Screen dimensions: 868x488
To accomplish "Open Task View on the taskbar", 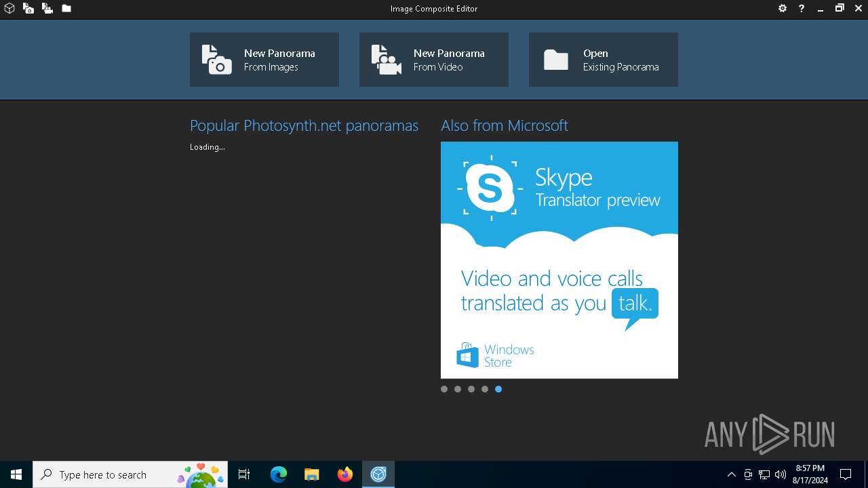I will (244, 474).
